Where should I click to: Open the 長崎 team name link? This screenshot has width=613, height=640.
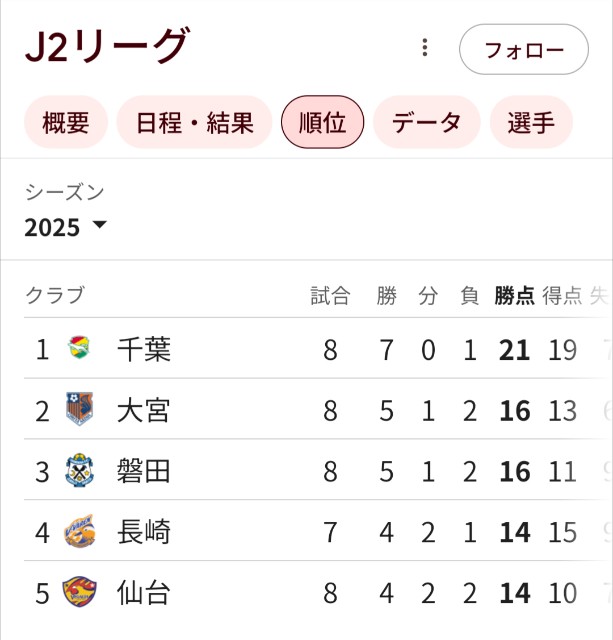tap(144, 532)
